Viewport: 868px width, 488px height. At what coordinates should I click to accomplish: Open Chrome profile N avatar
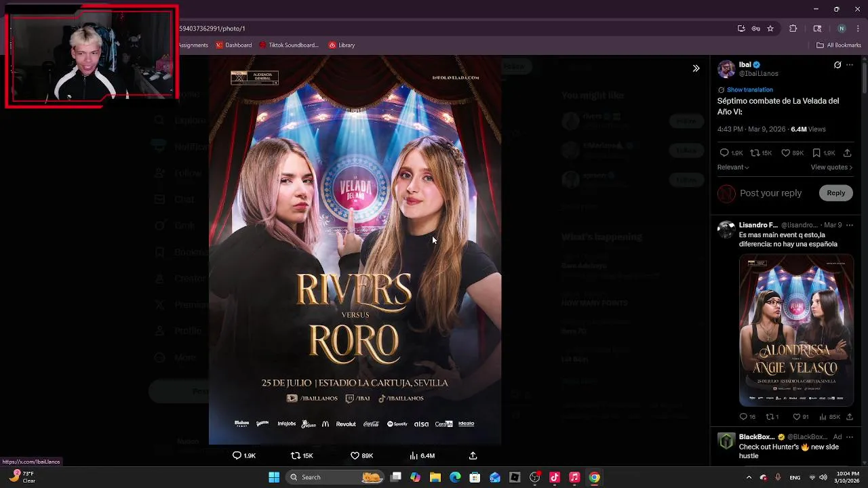(x=842, y=28)
